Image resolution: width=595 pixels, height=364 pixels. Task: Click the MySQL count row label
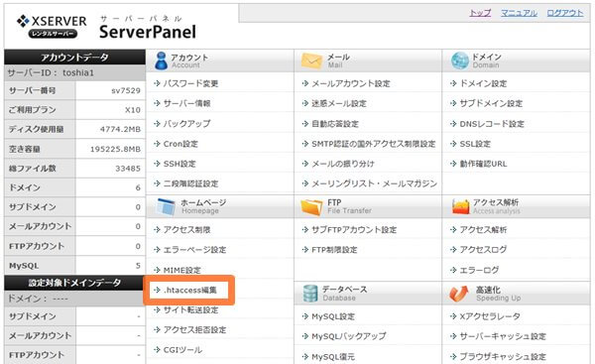coord(24,266)
